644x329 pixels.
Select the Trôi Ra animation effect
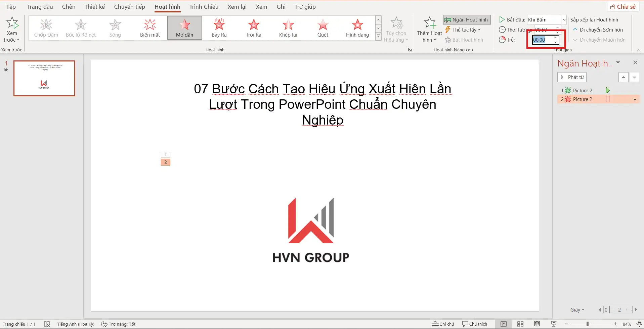(253, 28)
